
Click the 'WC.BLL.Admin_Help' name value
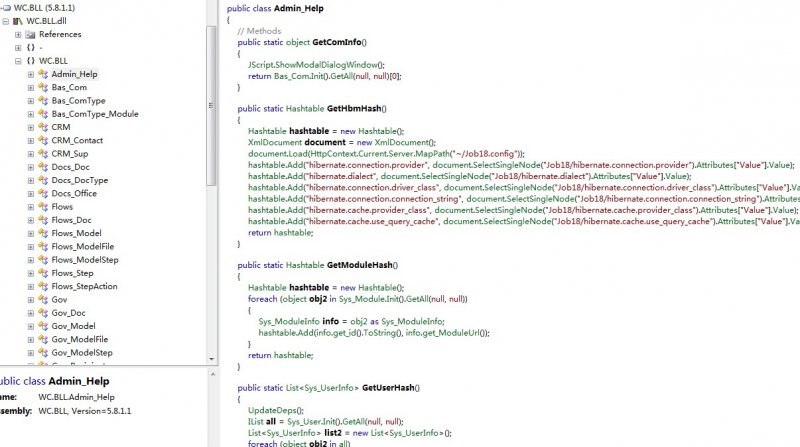point(77,397)
